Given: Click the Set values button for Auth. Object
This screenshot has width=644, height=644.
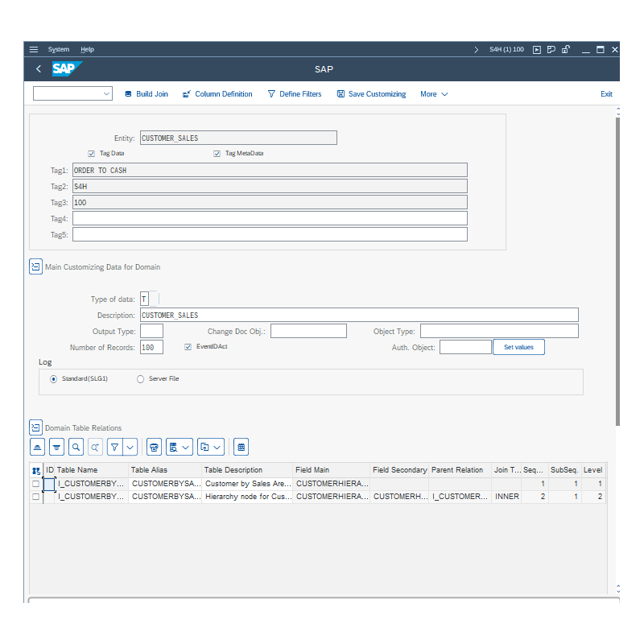Looking at the screenshot, I should click(518, 346).
